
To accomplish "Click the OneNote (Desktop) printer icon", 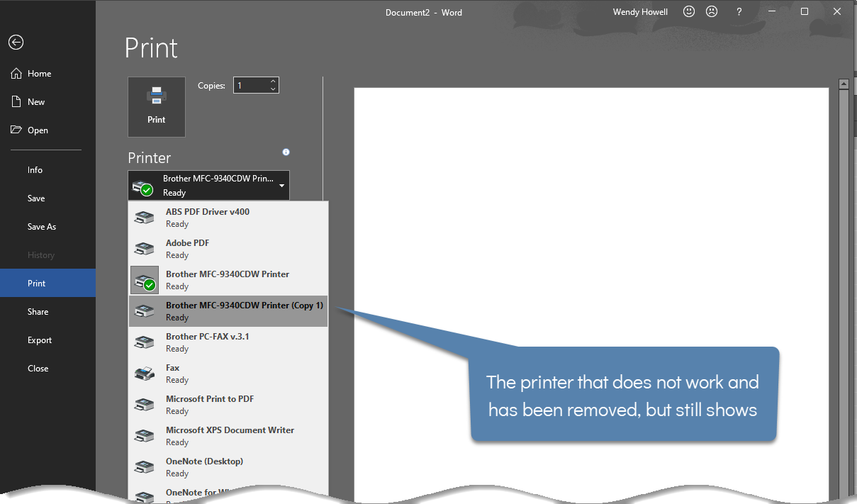I will (145, 466).
